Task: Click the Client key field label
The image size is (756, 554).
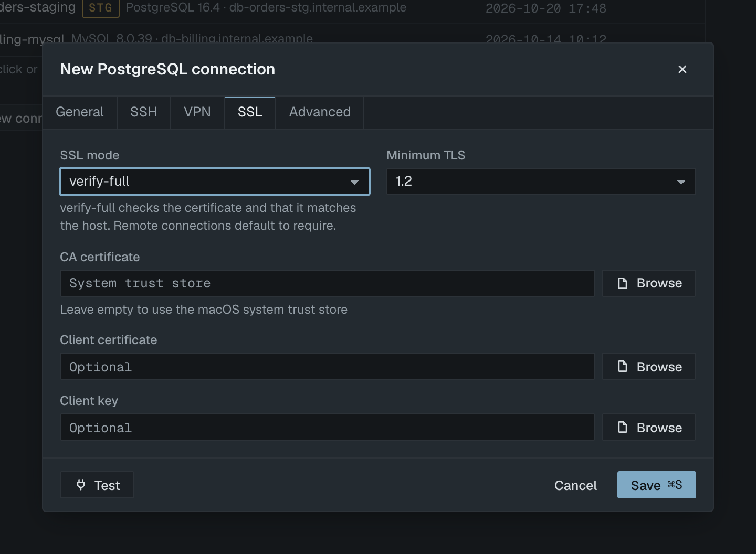Action: point(89,401)
